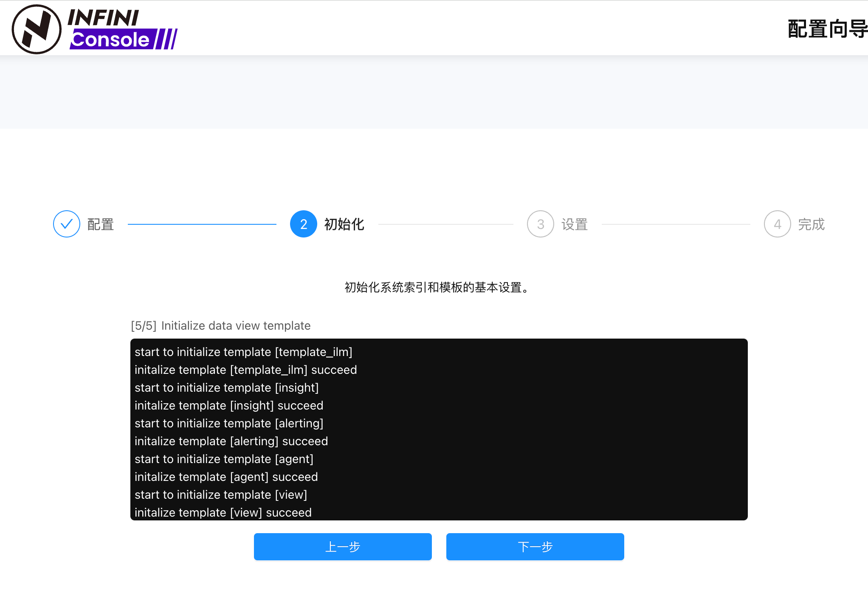Image resolution: width=868 pixels, height=599 pixels.
Task: Click the alerting succeed log line
Action: tap(231, 441)
